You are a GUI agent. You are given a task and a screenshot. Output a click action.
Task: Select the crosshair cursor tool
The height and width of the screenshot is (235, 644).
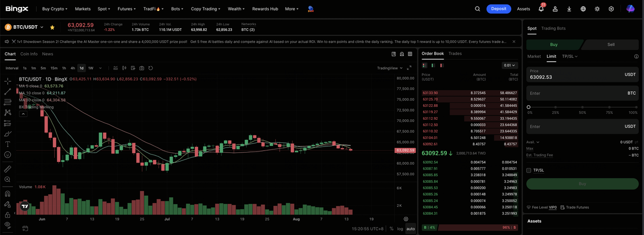click(x=8, y=81)
